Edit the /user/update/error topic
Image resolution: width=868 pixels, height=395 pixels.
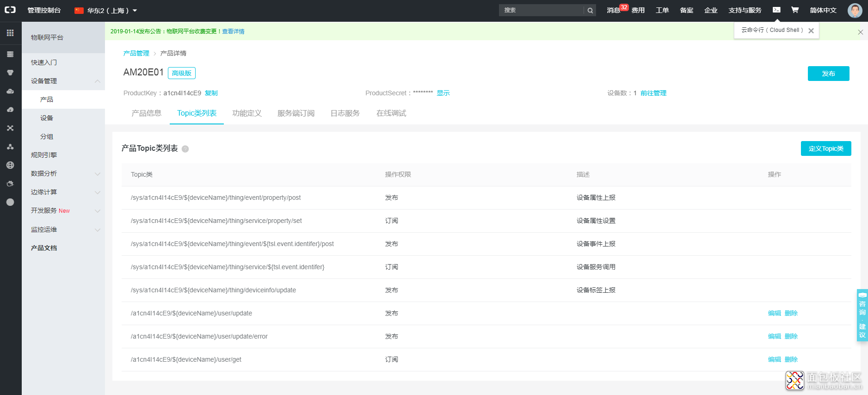tap(775, 336)
